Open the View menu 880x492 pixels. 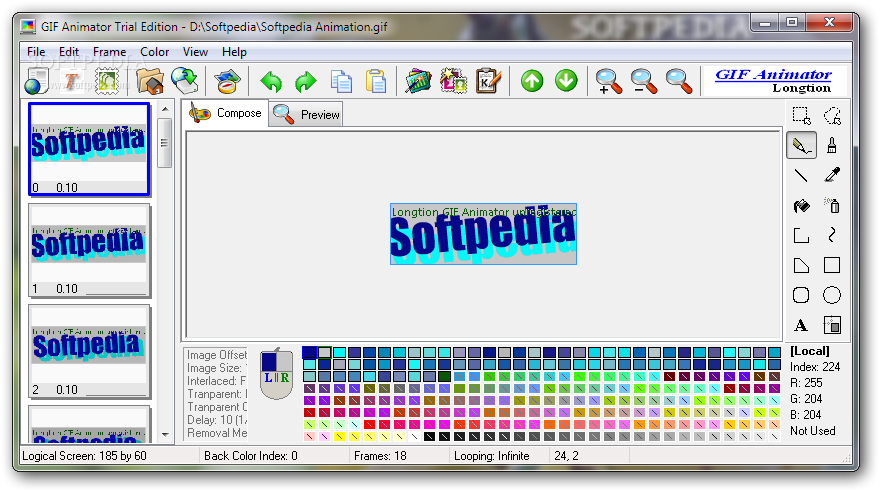point(195,52)
